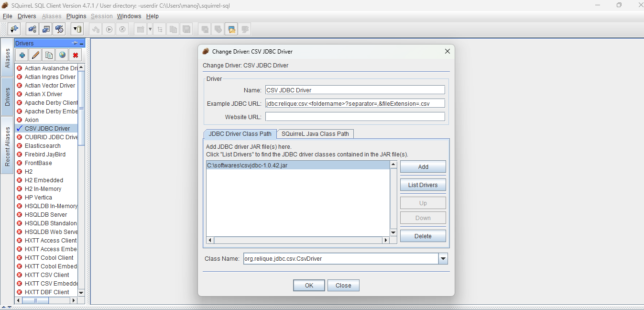The height and width of the screenshot is (310, 644).
Task: Select the Firebird JayBird driver
Action: point(46,154)
